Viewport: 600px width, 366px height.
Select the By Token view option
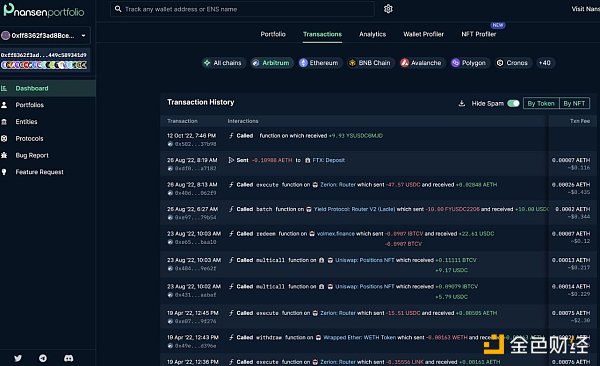tap(541, 103)
